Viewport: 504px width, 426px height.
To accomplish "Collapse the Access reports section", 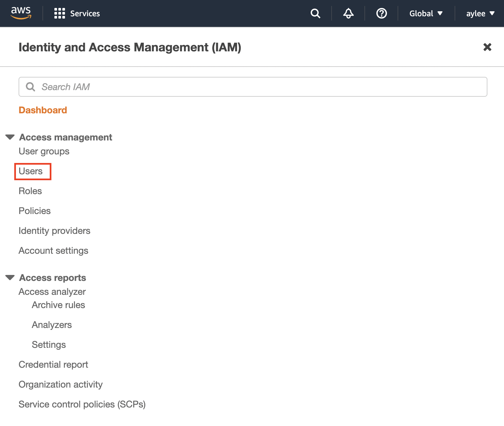I will pos(10,278).
